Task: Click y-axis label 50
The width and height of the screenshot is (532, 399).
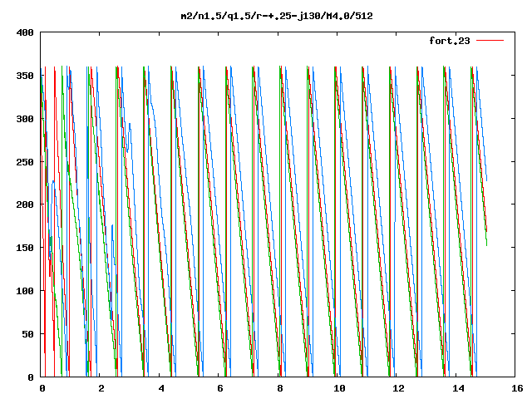Action: (x=28, y=334)
